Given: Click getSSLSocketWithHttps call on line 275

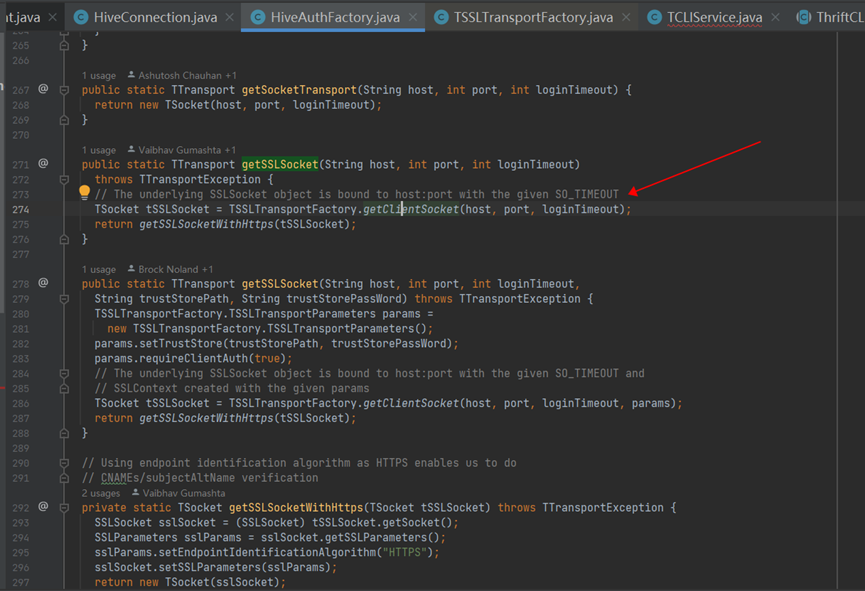Looking at the screenshot, I should pos(206,224).
